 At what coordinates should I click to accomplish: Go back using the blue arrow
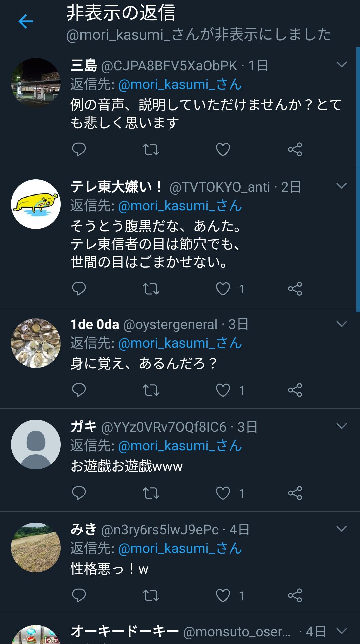coord(26,22)
